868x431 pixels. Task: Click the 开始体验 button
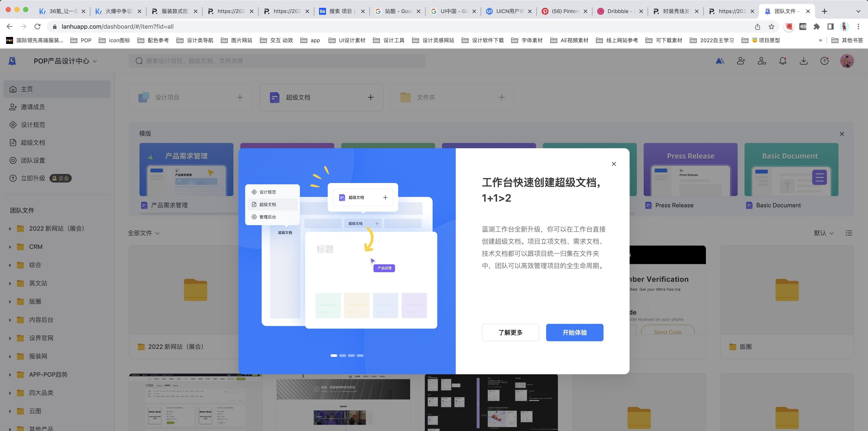coord(575,332)
